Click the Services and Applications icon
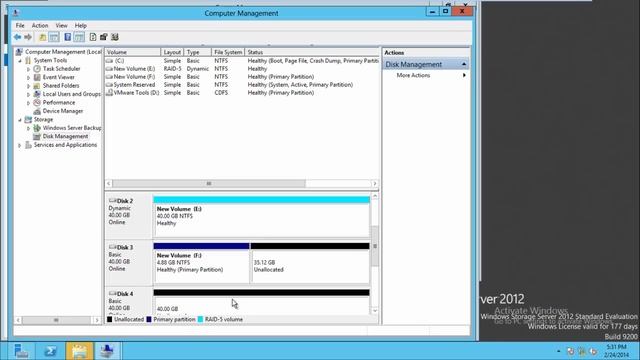This screenshot has width=640, height=360. coord(28,145)
